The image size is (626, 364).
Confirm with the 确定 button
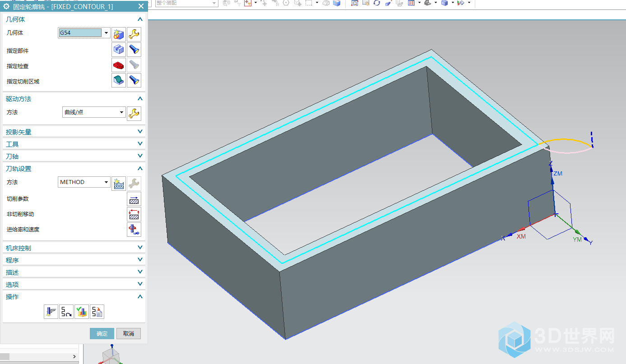coord(102,334)
